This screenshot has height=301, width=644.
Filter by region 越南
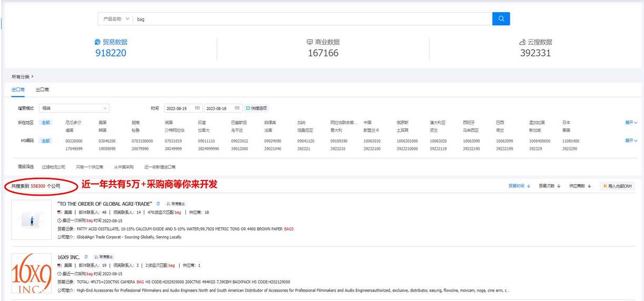pyautogui.click(x=135, y=123)
